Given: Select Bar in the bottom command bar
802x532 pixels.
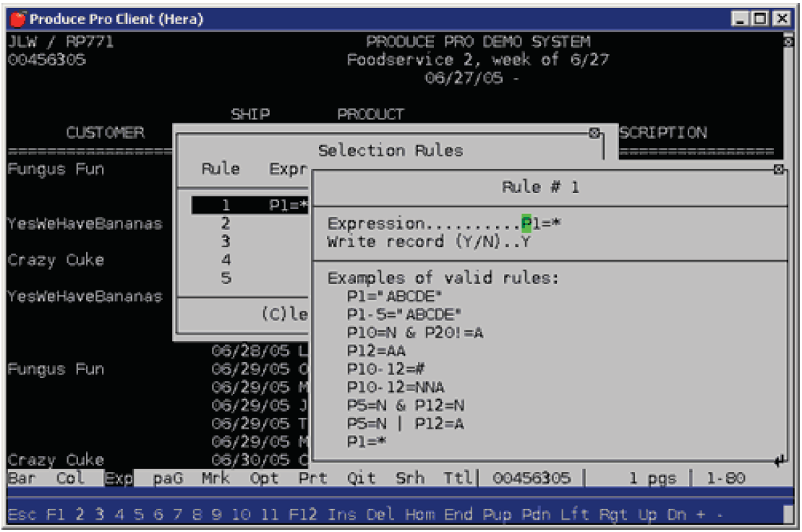Looking at the screenshot, I should [x=22, y=479].
